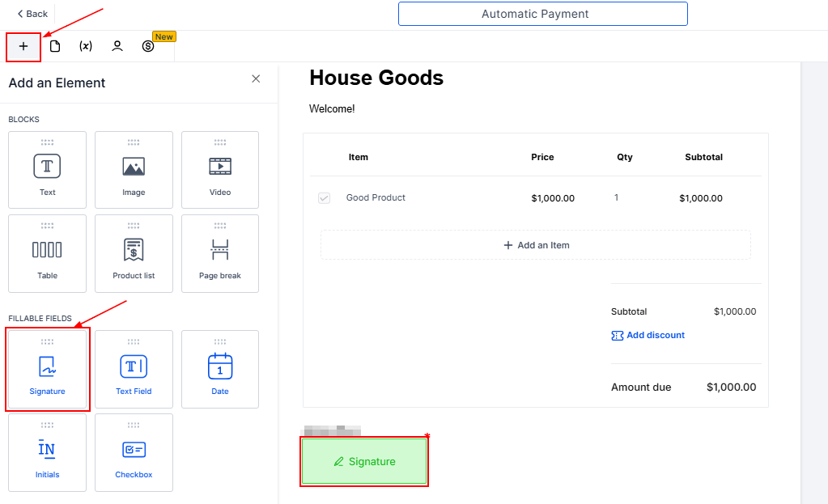Choose the Text Field fillable field

pyautogui.click(x=134, y=370)
